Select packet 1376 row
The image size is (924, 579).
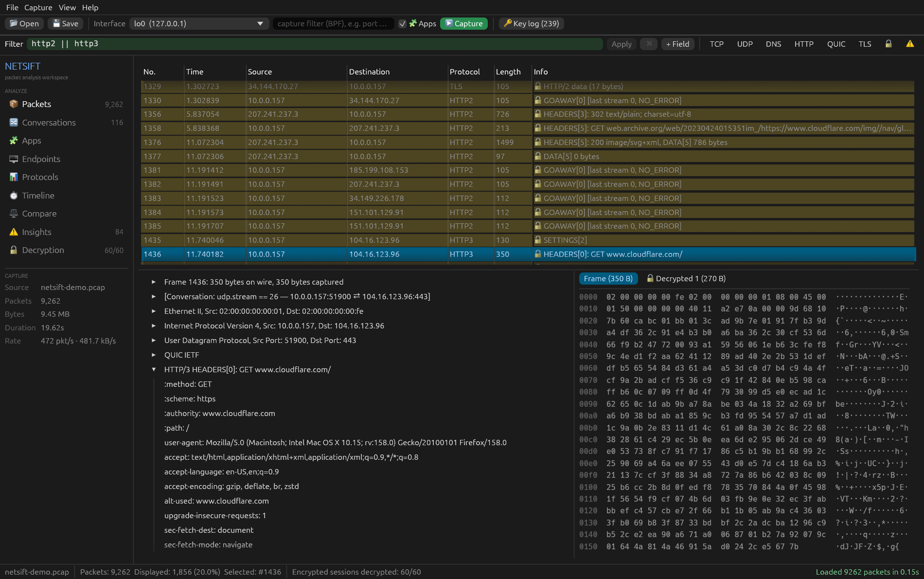point(528,143)
